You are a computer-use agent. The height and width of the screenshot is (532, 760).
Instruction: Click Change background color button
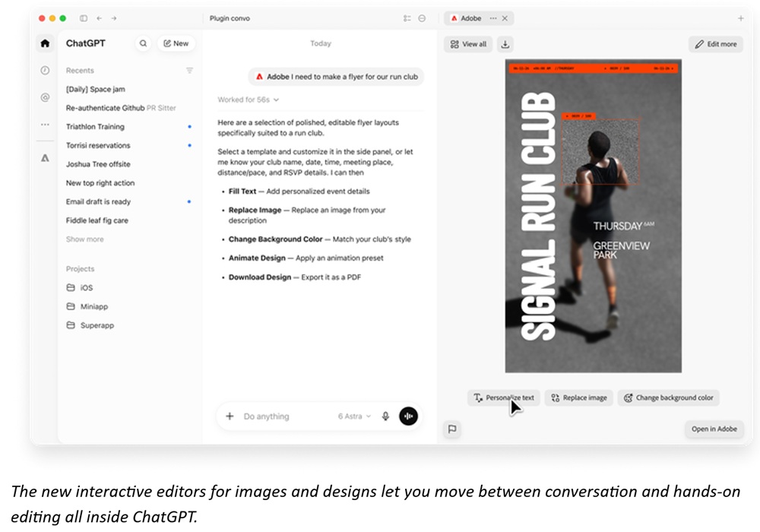[668, 397]
